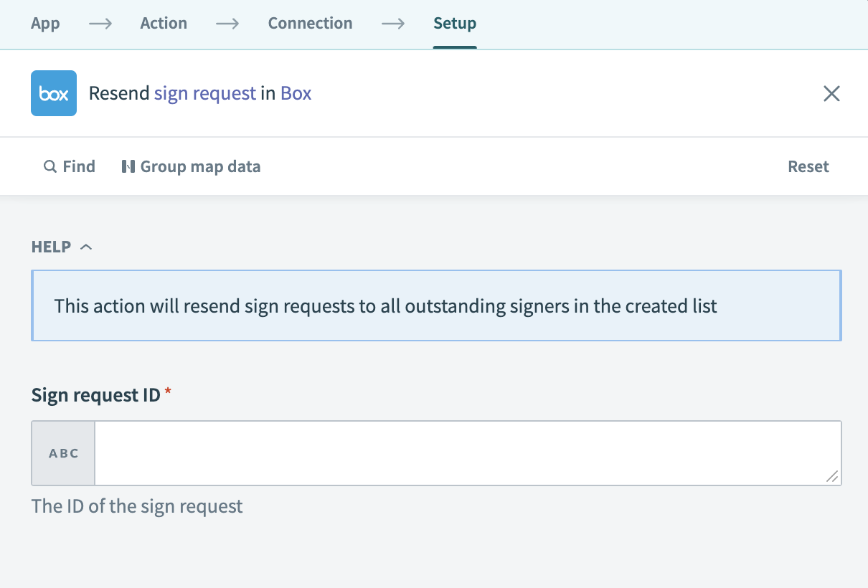Screen dimensions: 868x588
Task: Click inside the Sign request ID field
Action: click(x=466, y=452)
